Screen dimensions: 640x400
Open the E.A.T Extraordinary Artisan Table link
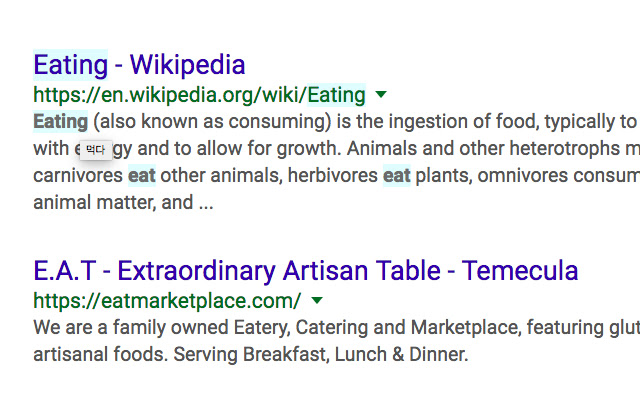(x=305, y=271)
